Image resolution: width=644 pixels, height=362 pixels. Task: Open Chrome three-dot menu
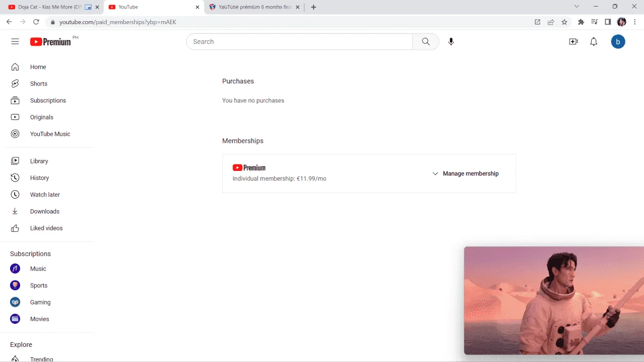tap(635, 22)
